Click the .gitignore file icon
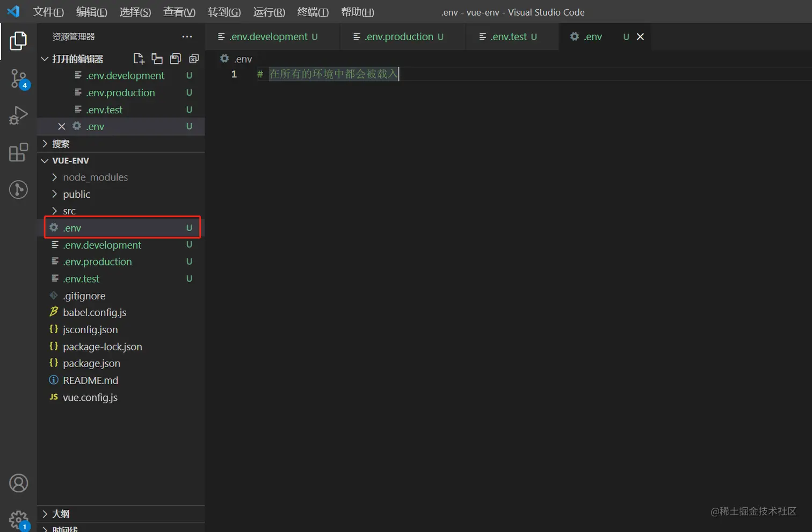The image size is (812, 532). (x=54, y=295)
